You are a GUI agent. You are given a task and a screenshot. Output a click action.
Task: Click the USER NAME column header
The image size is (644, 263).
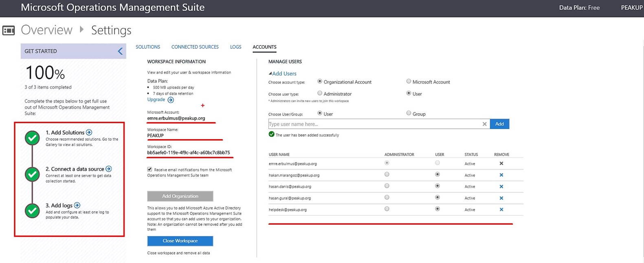279,155
